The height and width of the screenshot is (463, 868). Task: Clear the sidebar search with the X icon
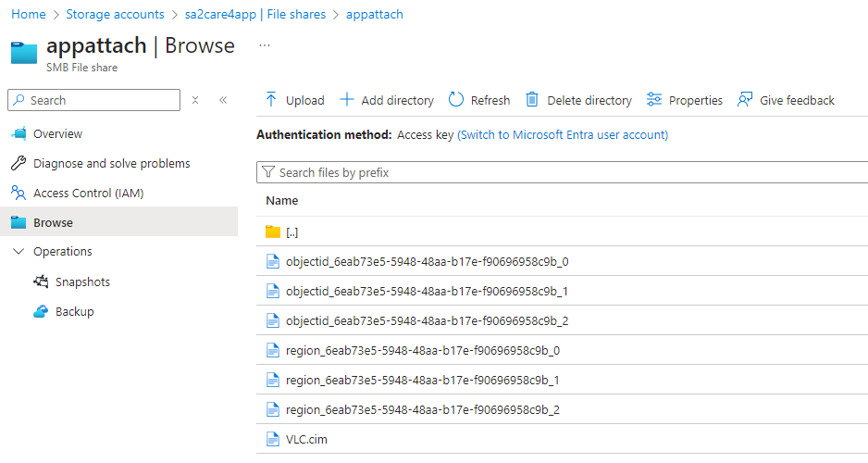(195, 100)
